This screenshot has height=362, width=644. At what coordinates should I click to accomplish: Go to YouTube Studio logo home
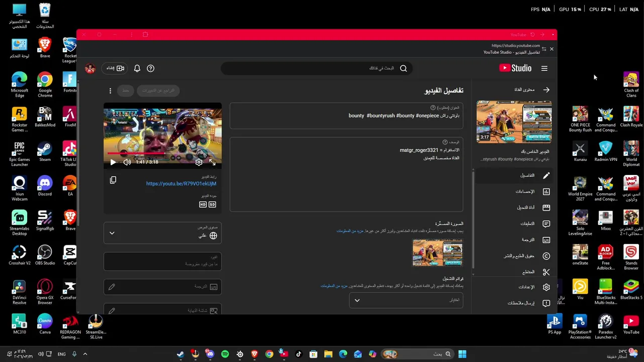coord(515,68)
